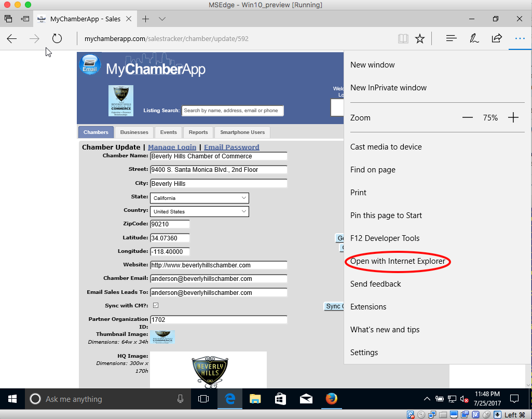Expand the Country dropdown showing United States
Image resolution: width=532 pixels, height=419 pixels.
click(x=199, y=211)
